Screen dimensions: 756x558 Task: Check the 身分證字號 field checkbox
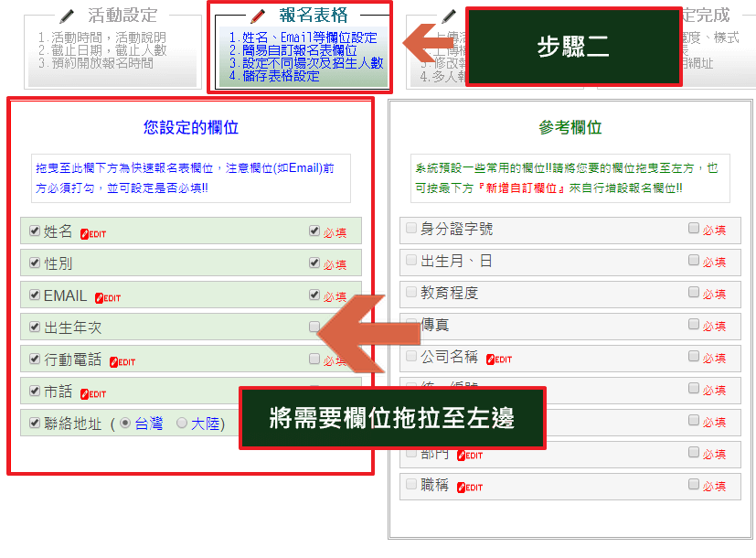coord(411,228)
